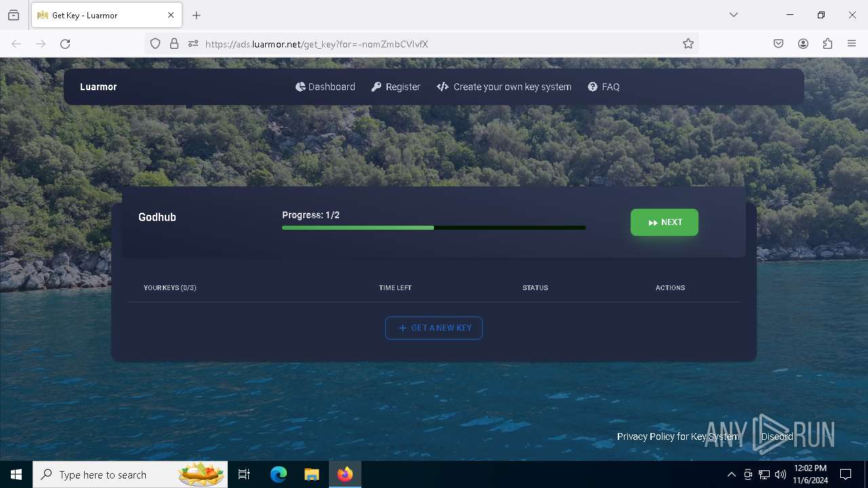Open site permissions icon in address bar
This screenshot has width=868, height=488.
click(193, 44)
